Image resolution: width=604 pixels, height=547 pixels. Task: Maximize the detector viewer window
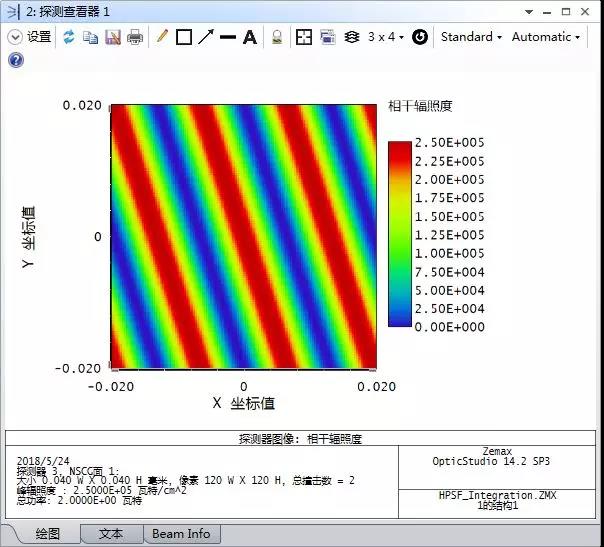[566, 12]
